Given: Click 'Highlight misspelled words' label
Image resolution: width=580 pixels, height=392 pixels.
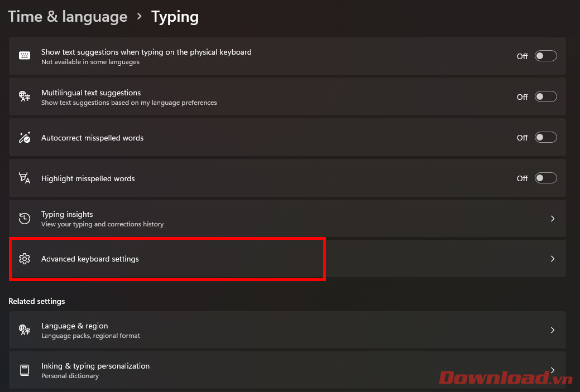Looking at the screenshot, I should click(x=88, y=178).
